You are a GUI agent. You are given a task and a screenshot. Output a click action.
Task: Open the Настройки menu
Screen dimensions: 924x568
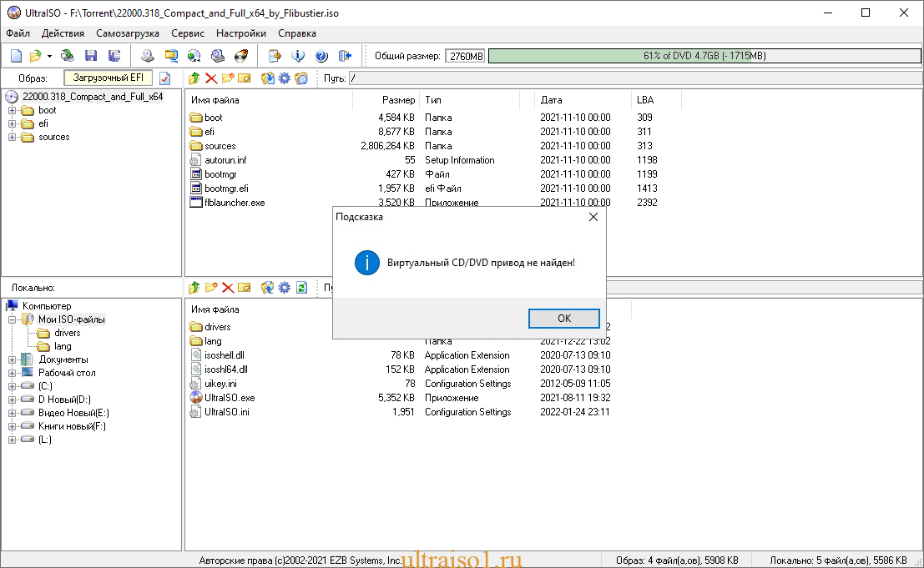241,33
